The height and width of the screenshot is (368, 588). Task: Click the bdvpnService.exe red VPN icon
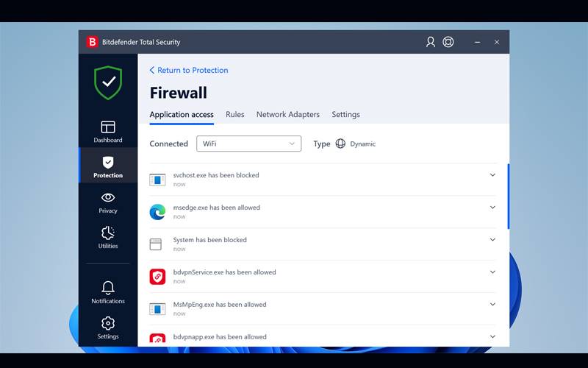point(157,277)
